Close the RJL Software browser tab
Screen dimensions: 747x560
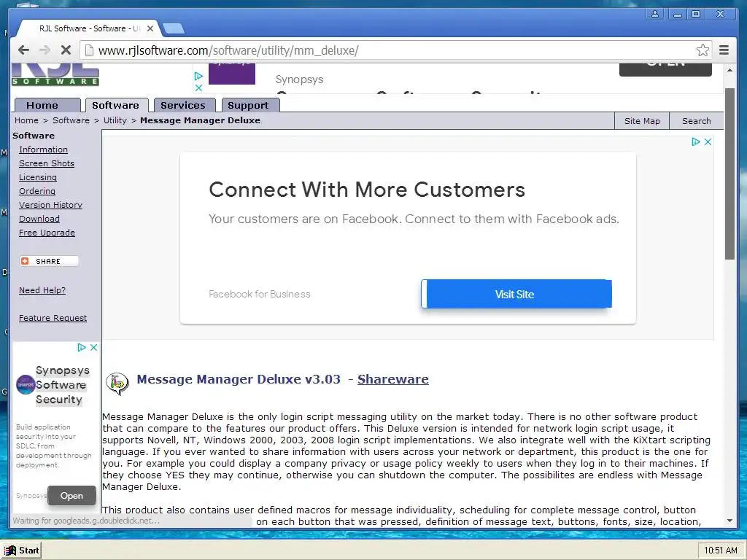click(x=150, y=28)
